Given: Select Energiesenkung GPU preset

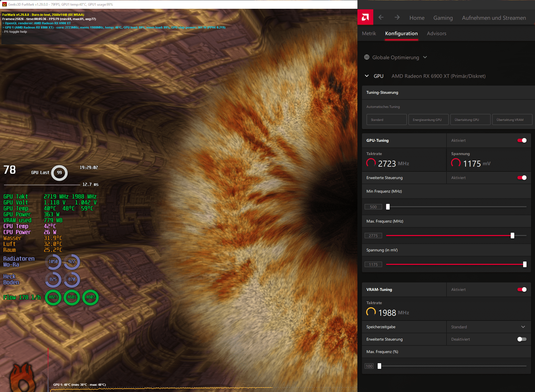Looking at the screenshot, I should point(428,119).
